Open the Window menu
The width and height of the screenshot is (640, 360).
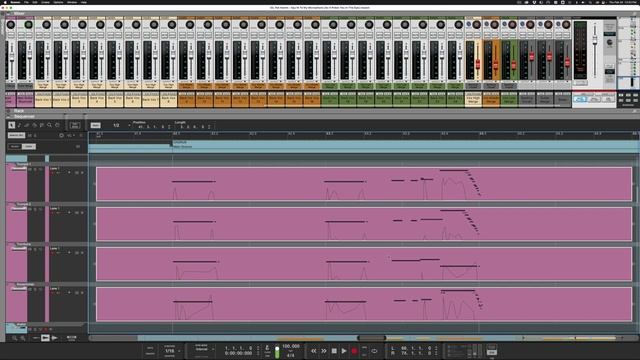click(72, 2)
